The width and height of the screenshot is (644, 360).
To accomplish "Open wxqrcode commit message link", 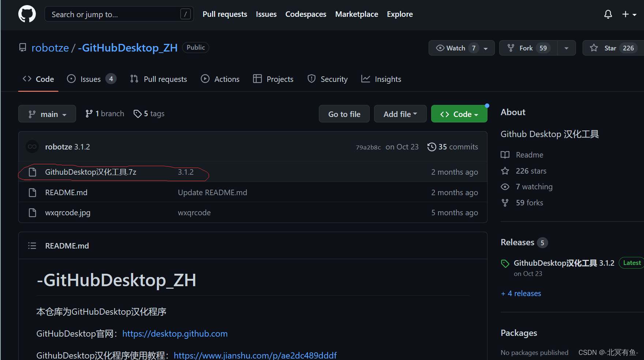I will (194, 213).
